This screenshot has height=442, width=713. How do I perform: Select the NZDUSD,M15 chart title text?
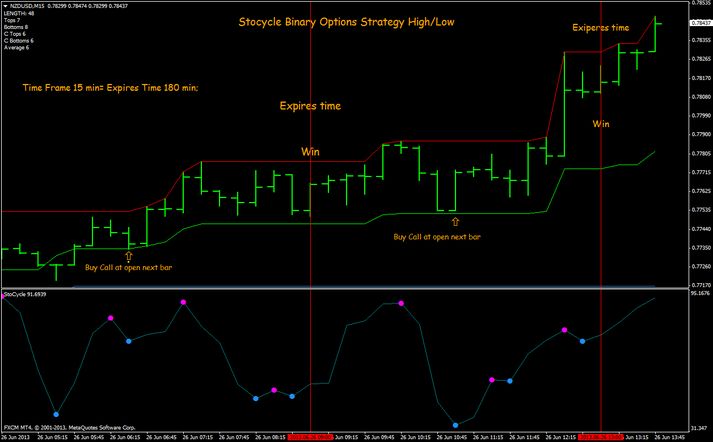click(x=69, y=6)
